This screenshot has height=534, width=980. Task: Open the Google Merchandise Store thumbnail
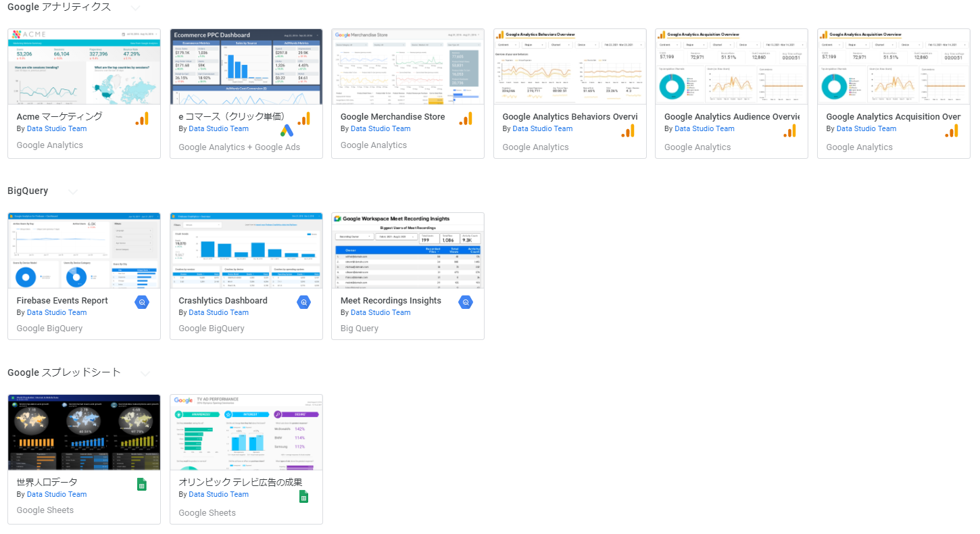click(x=408, y=67)
